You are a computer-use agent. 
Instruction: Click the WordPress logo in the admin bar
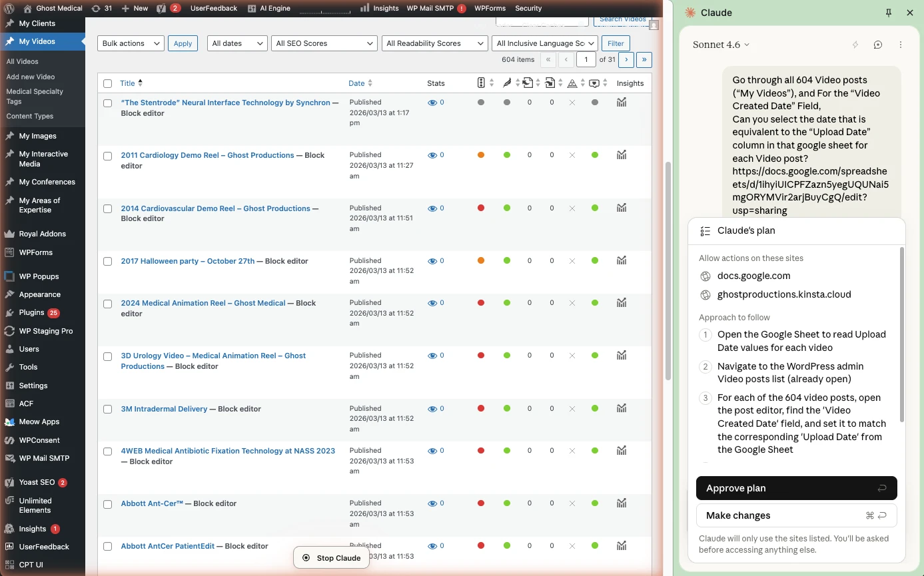9,8
